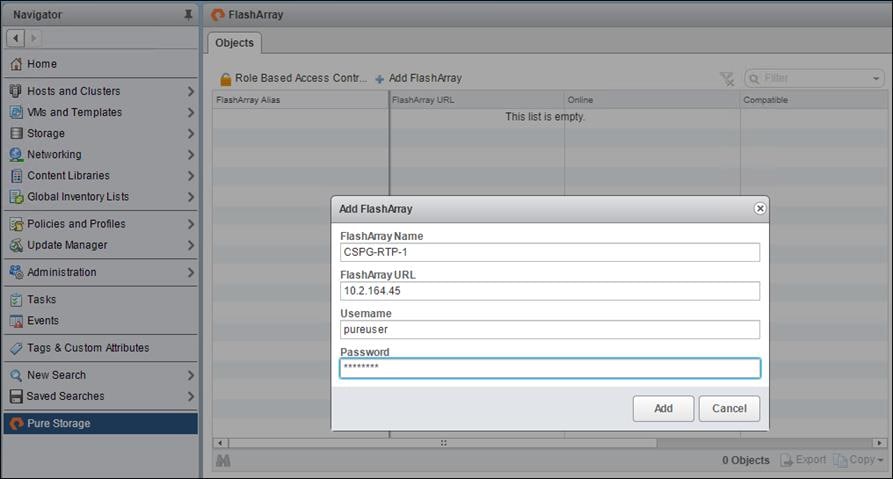
Task: Click the Update Manager icon
Action: tap(17, 245)
